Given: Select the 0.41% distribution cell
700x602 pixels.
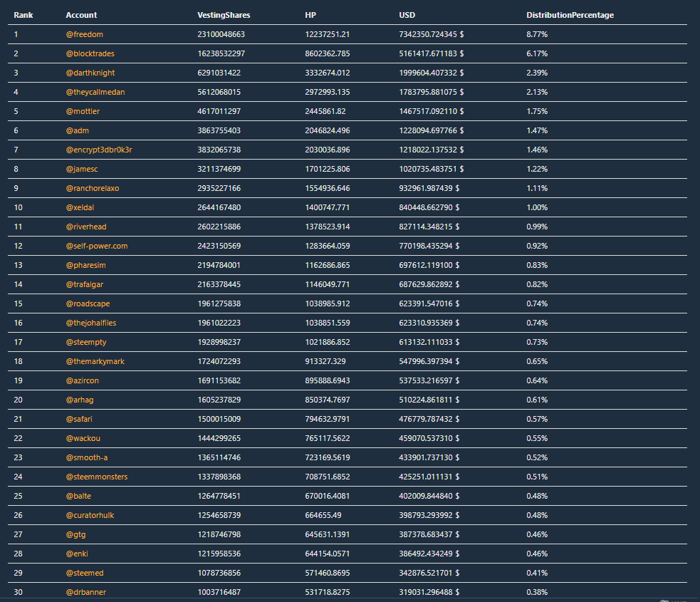Looking at the screenshot, I should (537, 572).
